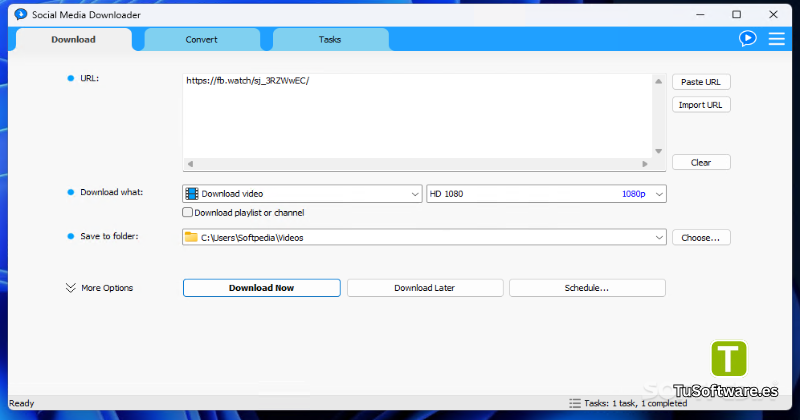Expand the save folder path dropdown
800x420 pixels.
point(659,237)
